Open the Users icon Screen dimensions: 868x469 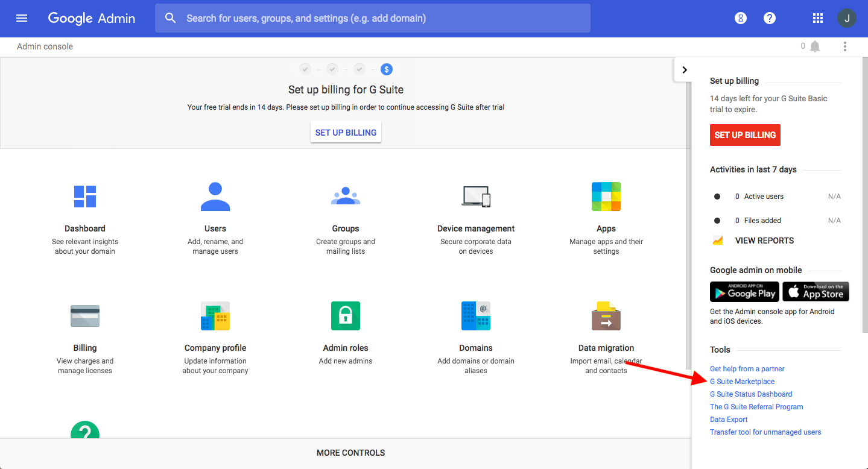(215, 197)
